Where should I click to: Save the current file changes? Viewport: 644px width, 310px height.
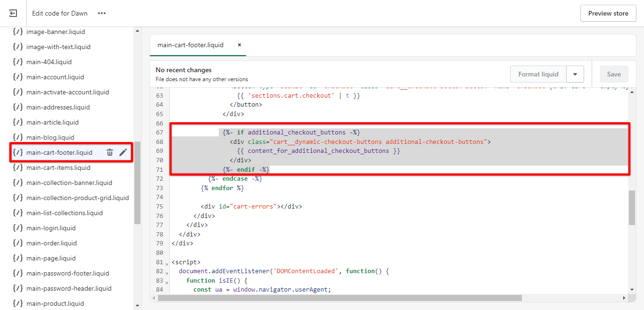point(613,74)
